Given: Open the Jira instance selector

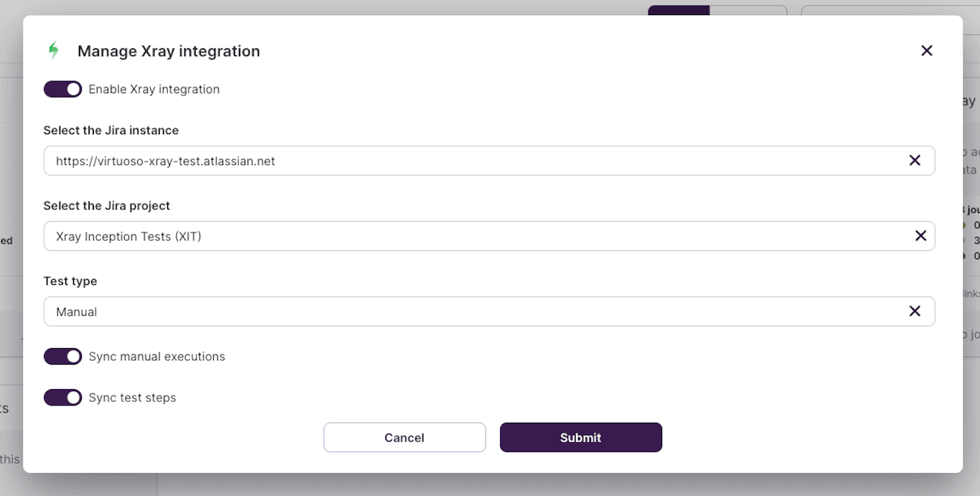Looking at the screenshot, I should coord(430,160).
